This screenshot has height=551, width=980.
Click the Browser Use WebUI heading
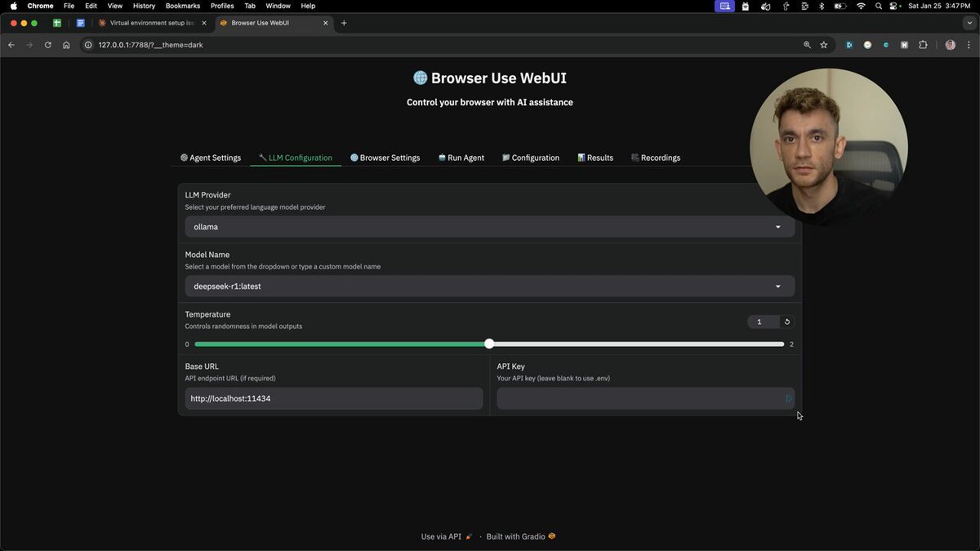pos(490,78)
